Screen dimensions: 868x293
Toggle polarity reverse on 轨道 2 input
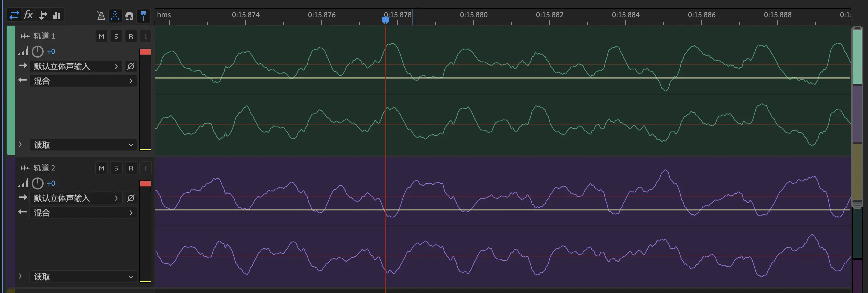click(131, 198)
